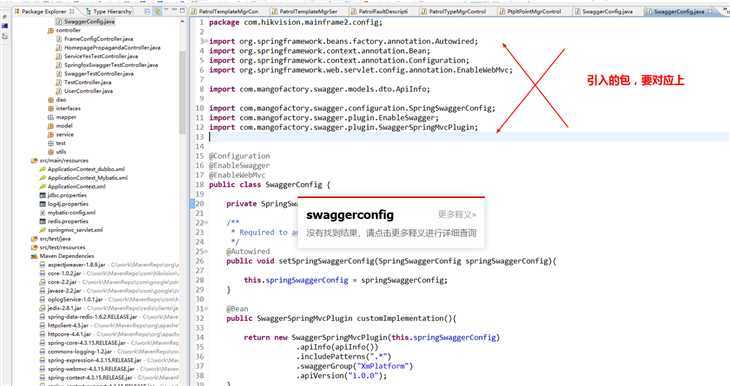Click the dao package icon
The height and width of the screenshot is (386, 730).
tap(51, 100)
